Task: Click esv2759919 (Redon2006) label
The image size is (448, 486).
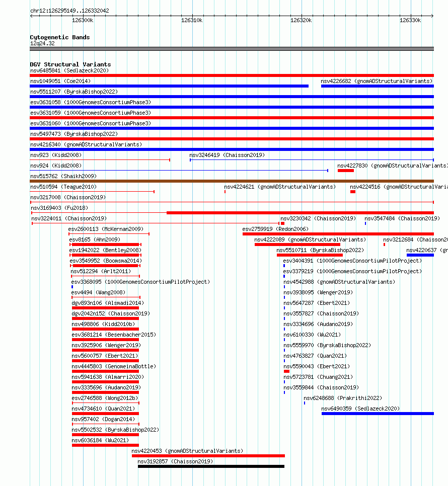Action: coord(275,229)
